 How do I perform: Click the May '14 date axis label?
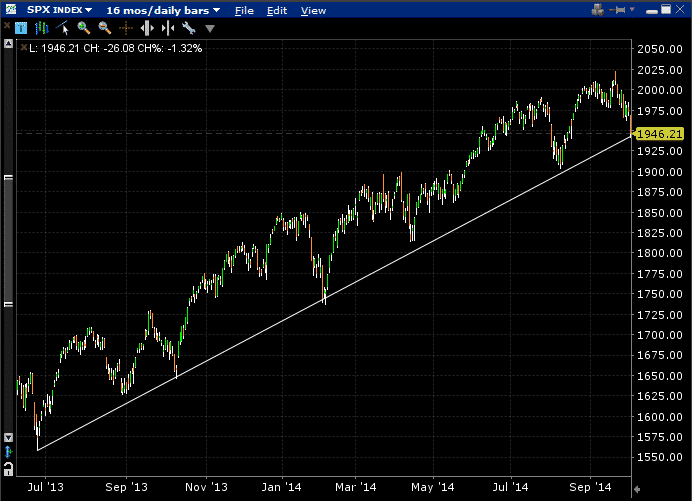[x=432, y=487]
